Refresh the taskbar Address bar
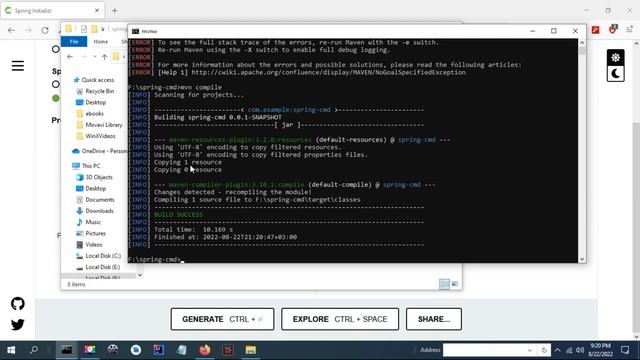This screenshot has height=360, width=640. click(544, 350)
